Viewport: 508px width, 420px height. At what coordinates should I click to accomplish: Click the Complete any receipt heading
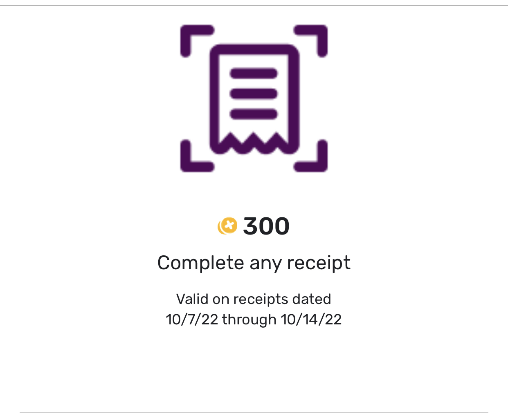254,263
